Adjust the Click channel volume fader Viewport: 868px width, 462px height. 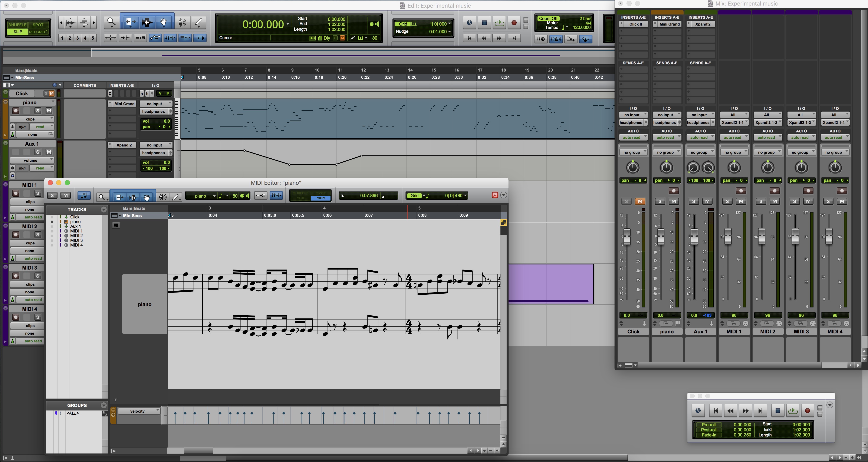[x=627, y=237]
